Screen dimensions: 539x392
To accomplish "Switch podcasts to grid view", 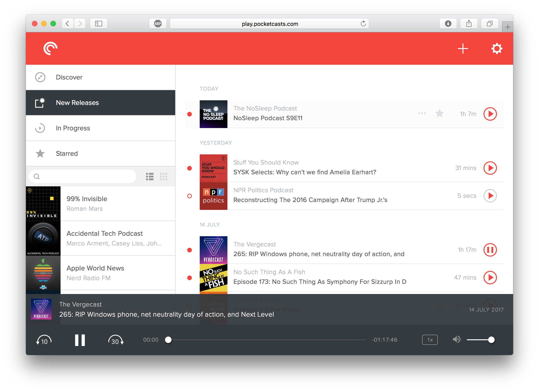I will pos(163,176).
